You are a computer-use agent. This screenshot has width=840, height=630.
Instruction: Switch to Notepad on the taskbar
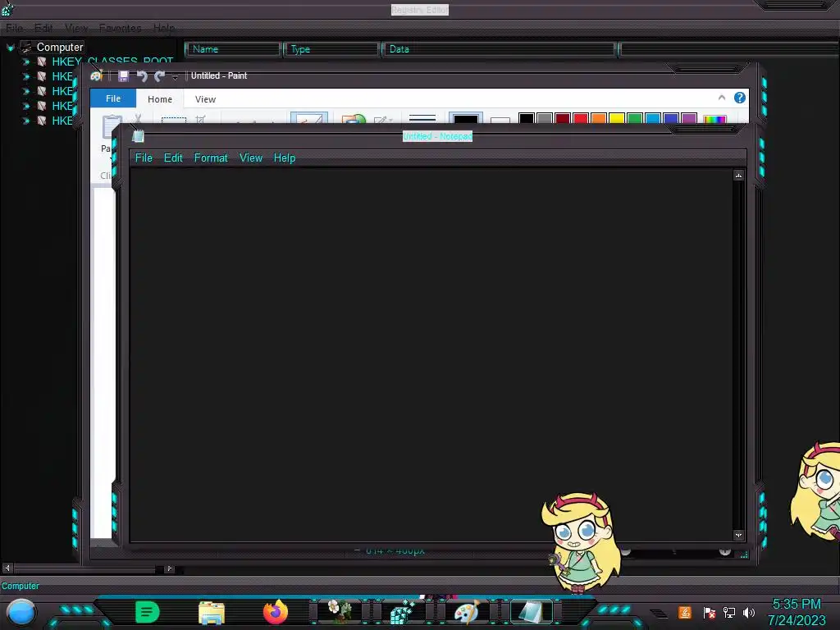(531, 612)
